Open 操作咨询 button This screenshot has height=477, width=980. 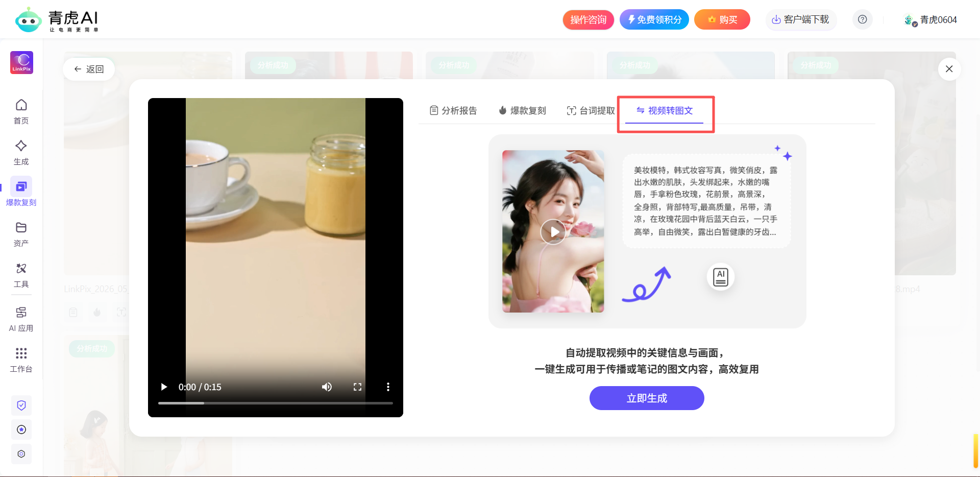(588, 19)
